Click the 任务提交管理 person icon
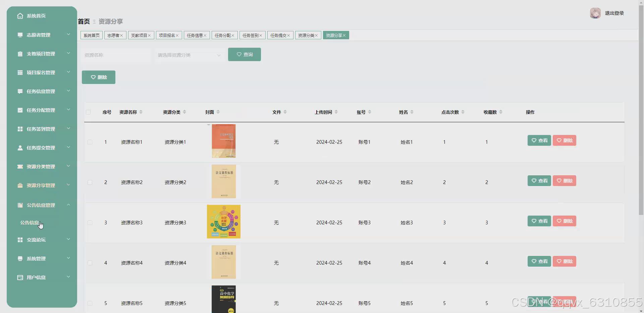644x313 pixels. [20, 148]
